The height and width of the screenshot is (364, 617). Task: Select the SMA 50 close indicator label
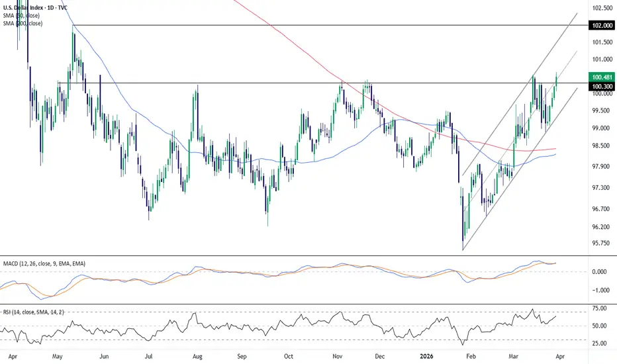point(21,16)
